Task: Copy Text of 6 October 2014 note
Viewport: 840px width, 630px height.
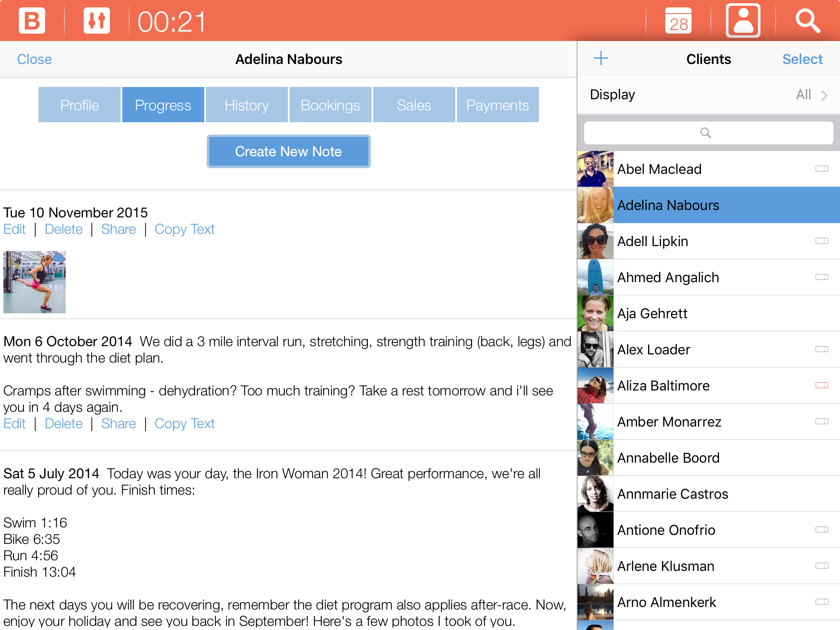Action: click(185, 423)
